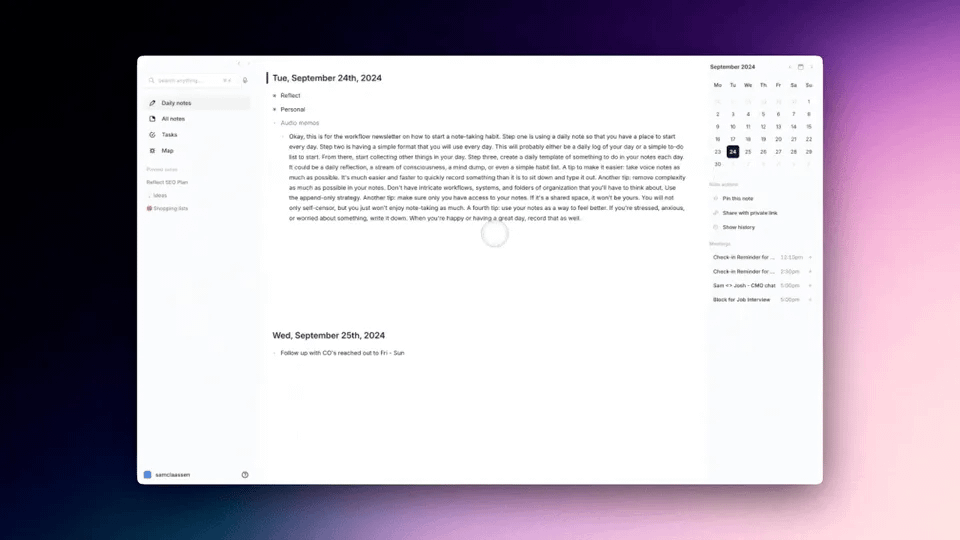Screen dimensions: 960x540
Task: Jump to today using calendar icon
Action: click(x=800, y=67)
